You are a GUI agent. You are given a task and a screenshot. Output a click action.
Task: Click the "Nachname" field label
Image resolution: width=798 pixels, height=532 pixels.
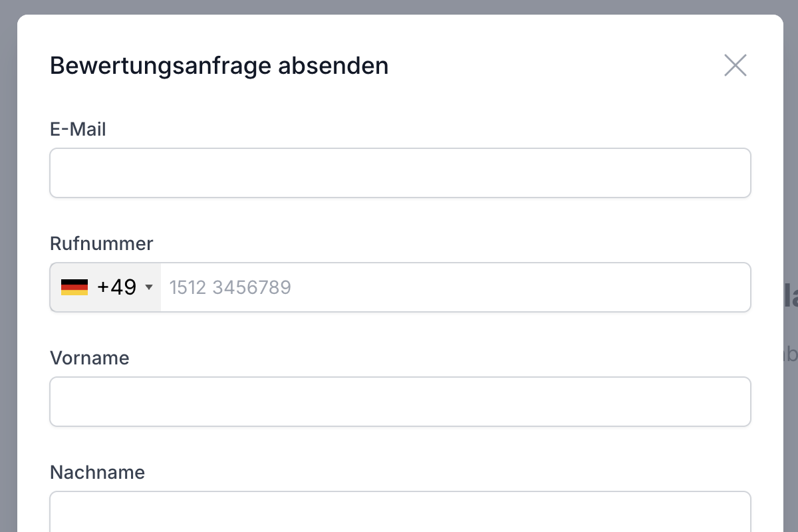(97, 472)
